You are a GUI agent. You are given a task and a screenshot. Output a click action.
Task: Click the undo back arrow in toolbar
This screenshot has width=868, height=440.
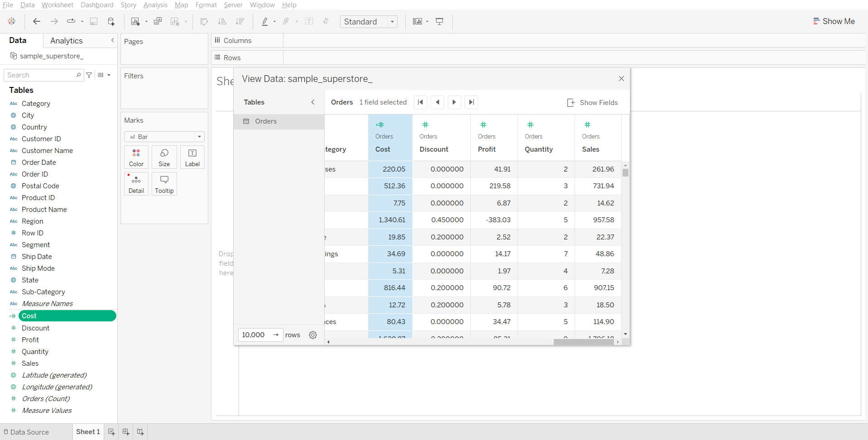pos(37,21)
